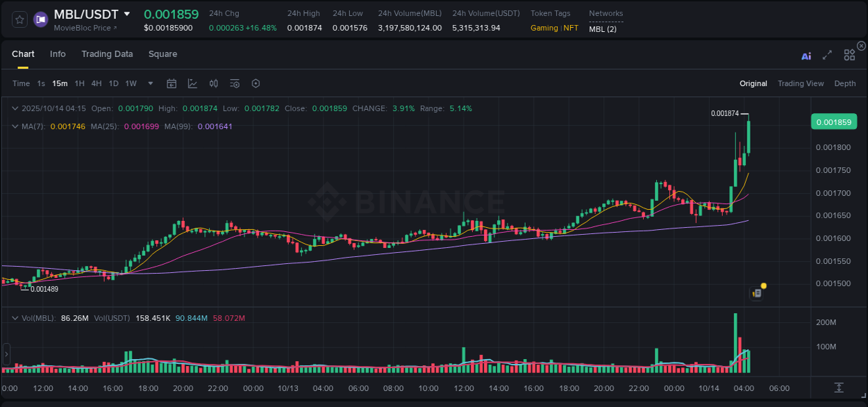Collapse the moving averages row chevron
868x407 pixels.
click(x=15, y=126)
